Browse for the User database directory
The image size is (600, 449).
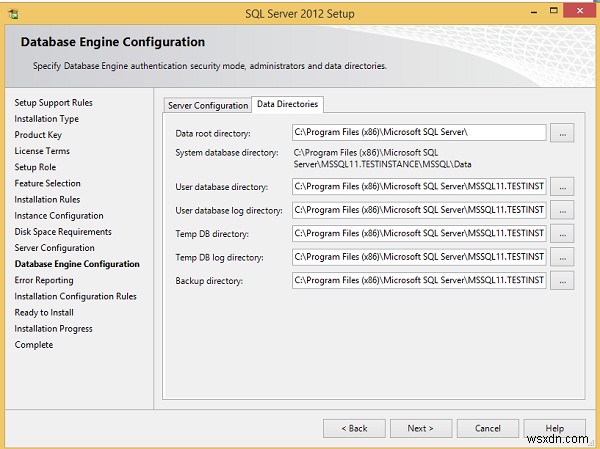tap(562, 186)
